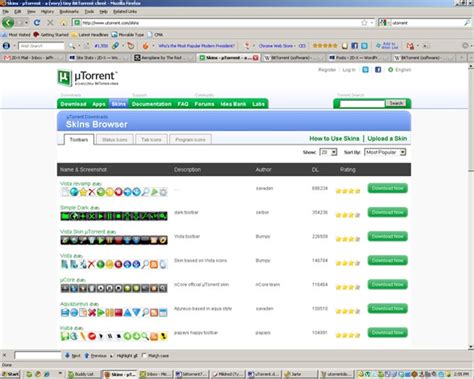Click Download Now for Vista revamp
The width and height of the screenshot is (474, 379).
tap(388, 188)
